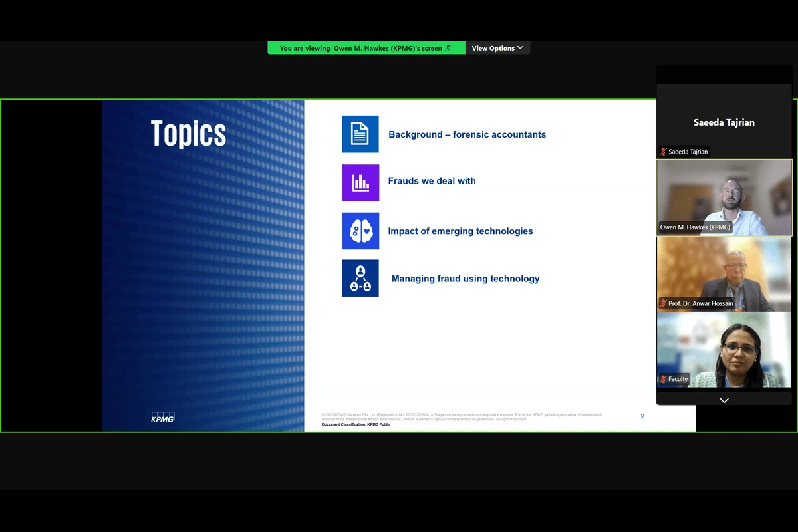798x532 pixels.
Task: Select the Faculty participant video tile
Action: [x=724, y=349]
